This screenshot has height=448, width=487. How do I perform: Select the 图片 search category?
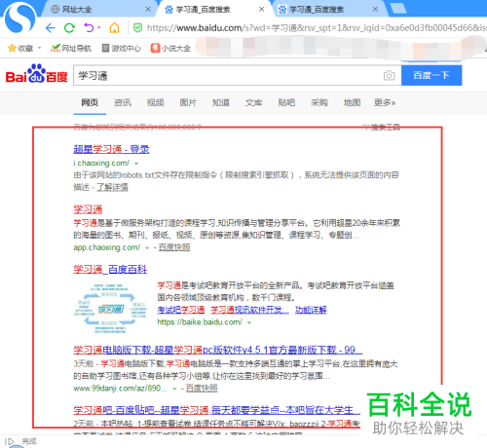(188, 103)
